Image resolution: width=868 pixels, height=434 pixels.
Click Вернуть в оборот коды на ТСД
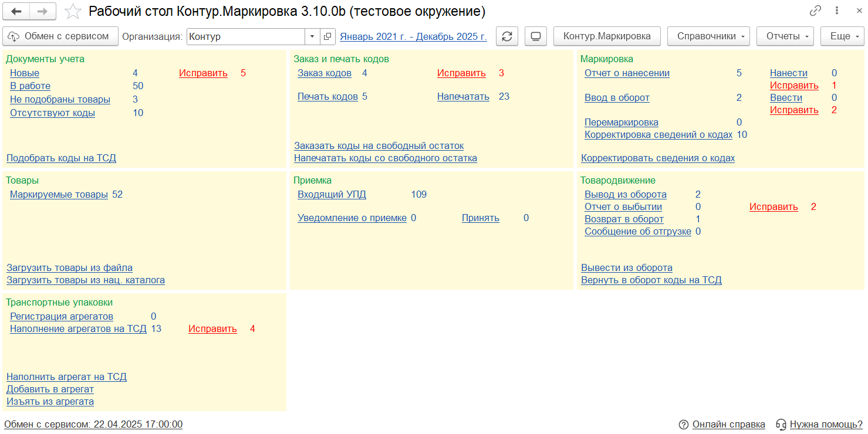(x=651, y=280)
